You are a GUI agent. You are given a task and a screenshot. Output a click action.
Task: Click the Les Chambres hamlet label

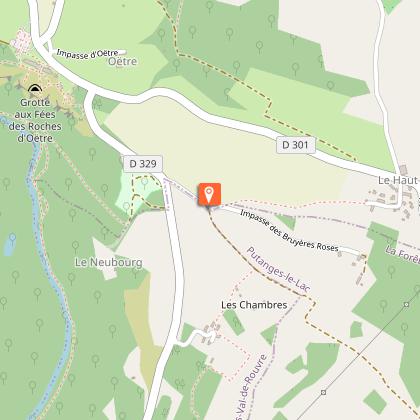click(254, 305)
